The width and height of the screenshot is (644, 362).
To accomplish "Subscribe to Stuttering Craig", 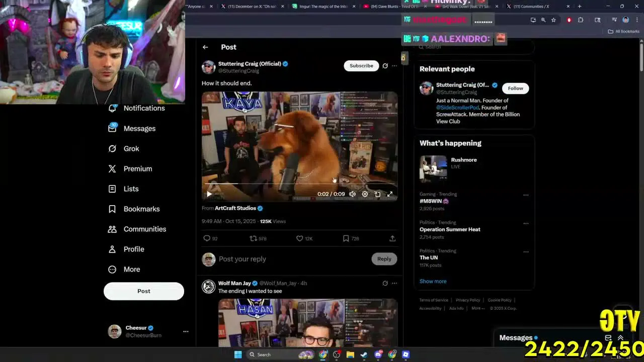I will [361, 66].
